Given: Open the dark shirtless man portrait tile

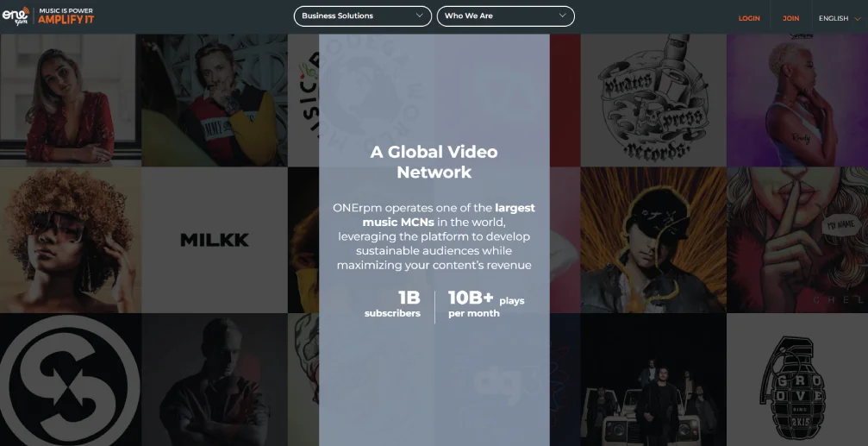Looking at the screenshot, I should (x=215, y=380).
